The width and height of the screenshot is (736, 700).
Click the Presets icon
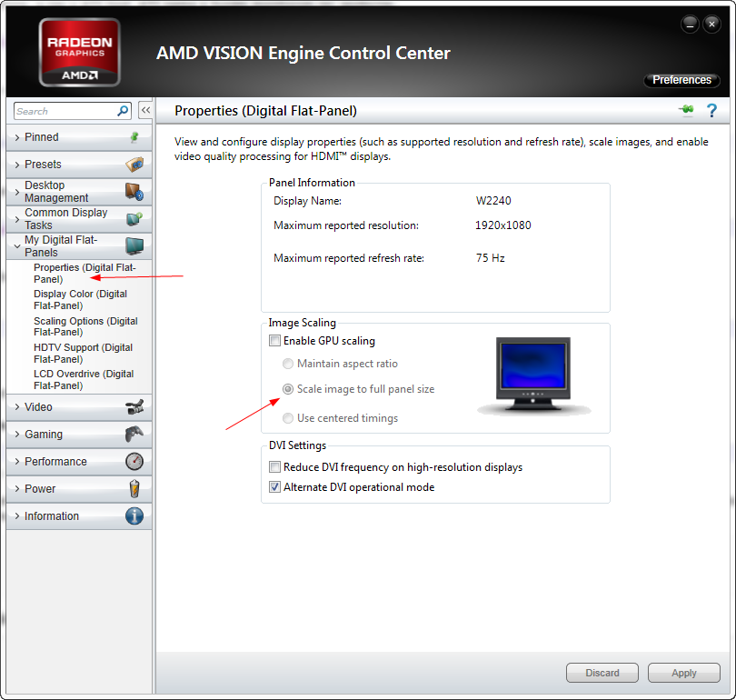pos(134,165)
